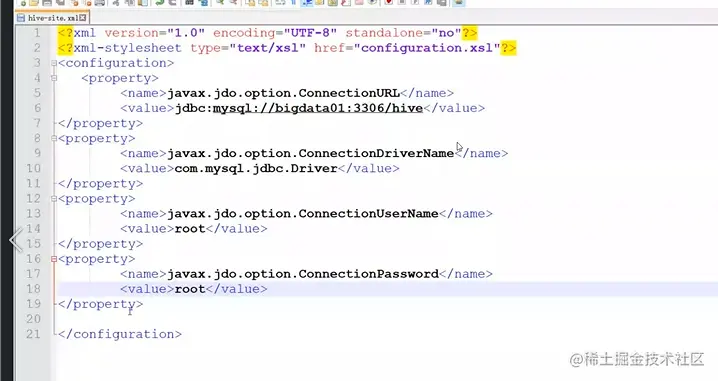The image size is (718, 381).
Task: Collapse the property fold marker on line 12
Action: [54, 199]
